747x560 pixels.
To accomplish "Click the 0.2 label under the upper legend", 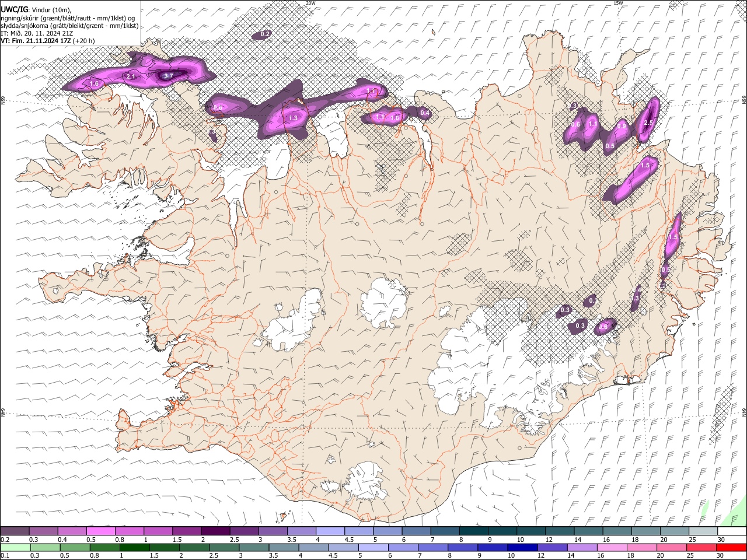I will (x=5, y=540).
